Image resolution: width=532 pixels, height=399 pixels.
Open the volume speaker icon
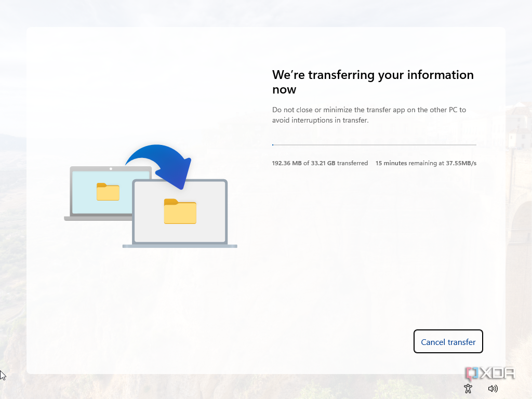click(x=493, y=389)
